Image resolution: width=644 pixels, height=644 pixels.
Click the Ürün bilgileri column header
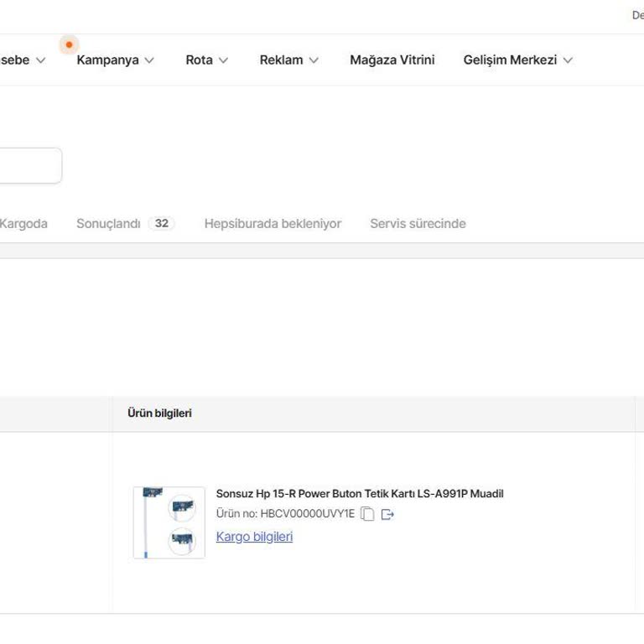coord(159,413)
